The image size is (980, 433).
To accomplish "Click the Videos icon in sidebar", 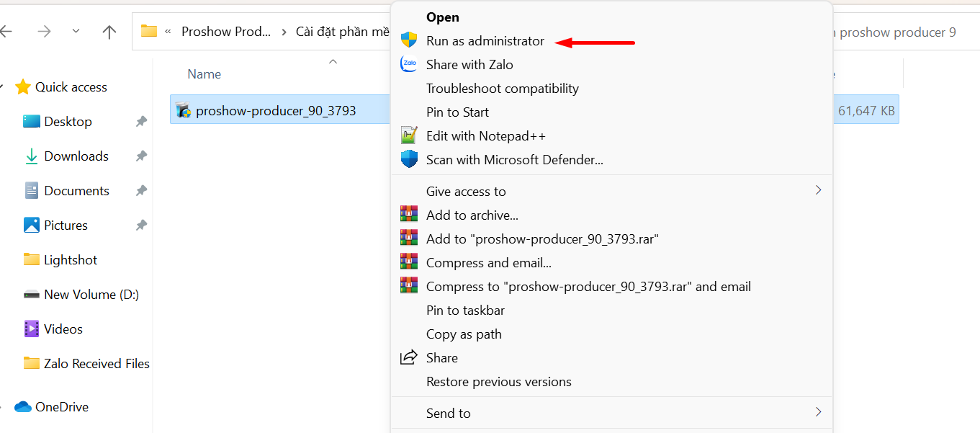I will pyautogui.click(x=32, y=329).
